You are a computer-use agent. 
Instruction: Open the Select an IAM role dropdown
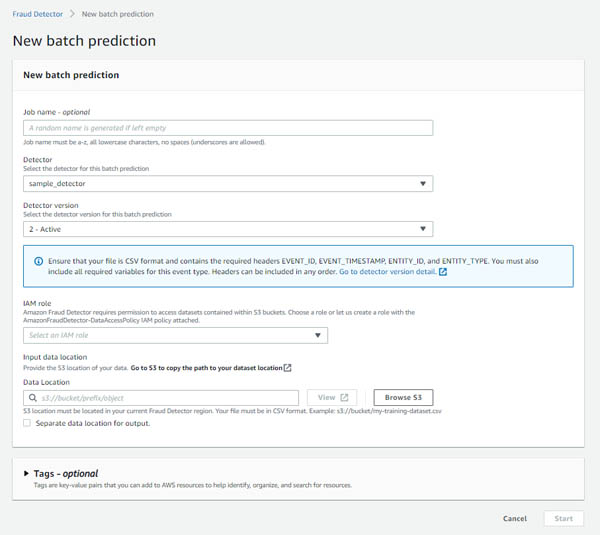[175, 335]
